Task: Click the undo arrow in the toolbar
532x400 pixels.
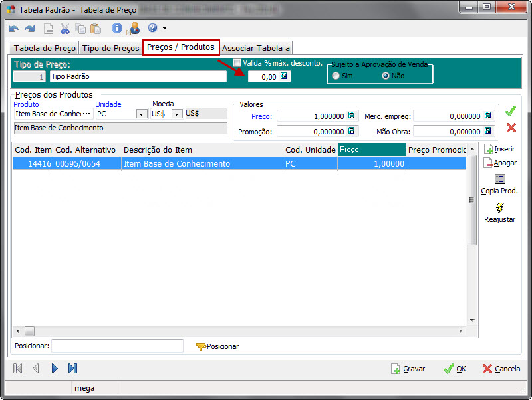Action: [x=14, y=29]
